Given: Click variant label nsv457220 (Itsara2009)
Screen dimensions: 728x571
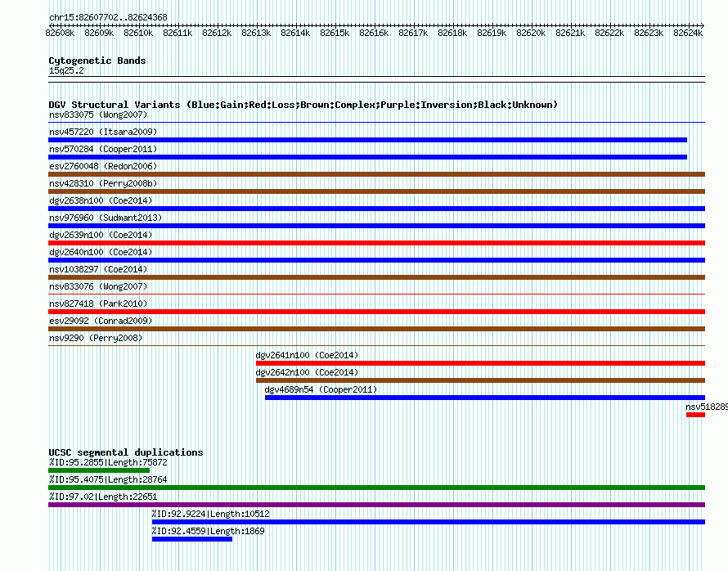Looking at the screenshot, I should tap(103, 132).
